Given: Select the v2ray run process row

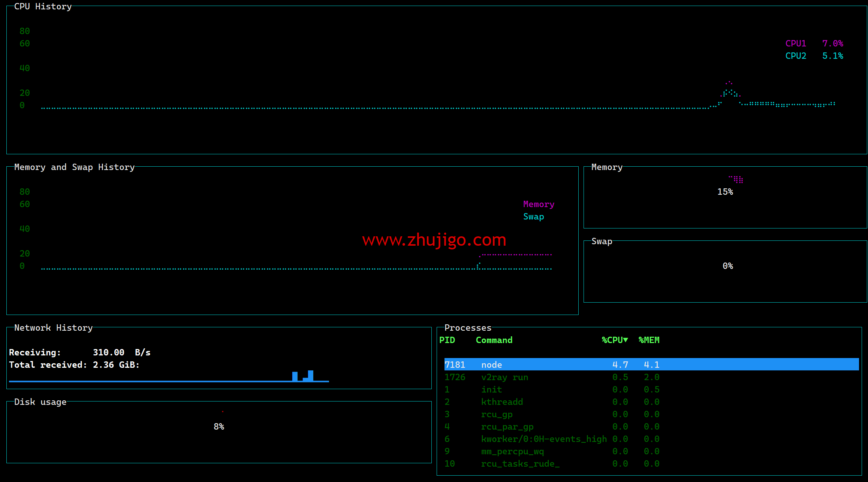Looking at the screenshot, I should coord(504,377).
